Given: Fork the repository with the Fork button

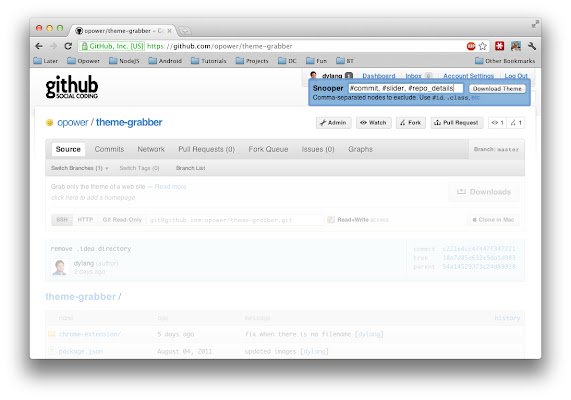Looking at the screenshot, I should pyautogui.click(x=410, y=123).
